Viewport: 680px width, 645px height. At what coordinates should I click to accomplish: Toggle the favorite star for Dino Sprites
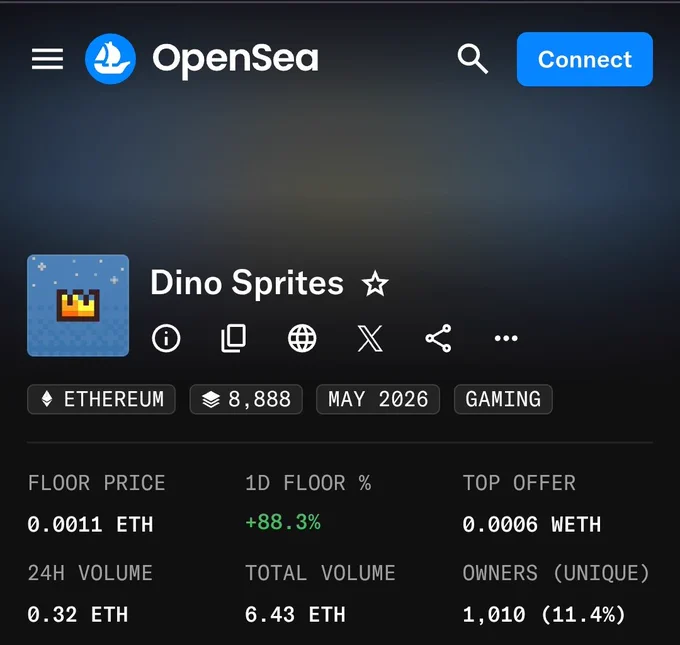click(375, 284)
